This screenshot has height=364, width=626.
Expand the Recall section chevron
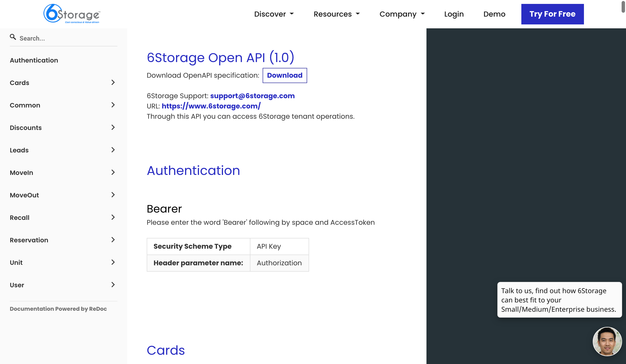point(113,217)
